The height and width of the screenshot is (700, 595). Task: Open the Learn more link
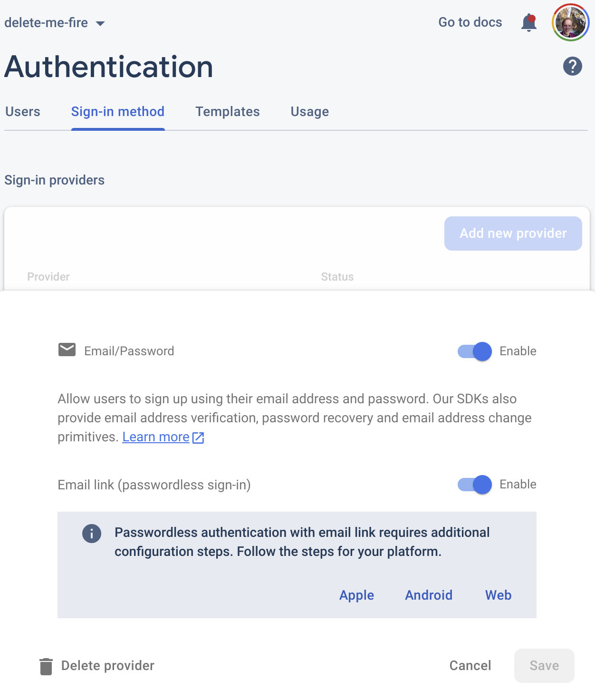pyautogui.click(x=155, y=437)
